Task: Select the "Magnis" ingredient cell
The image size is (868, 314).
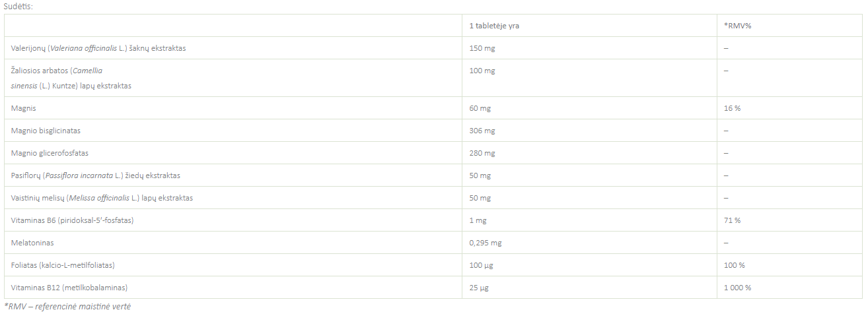Action: point(22,108)
